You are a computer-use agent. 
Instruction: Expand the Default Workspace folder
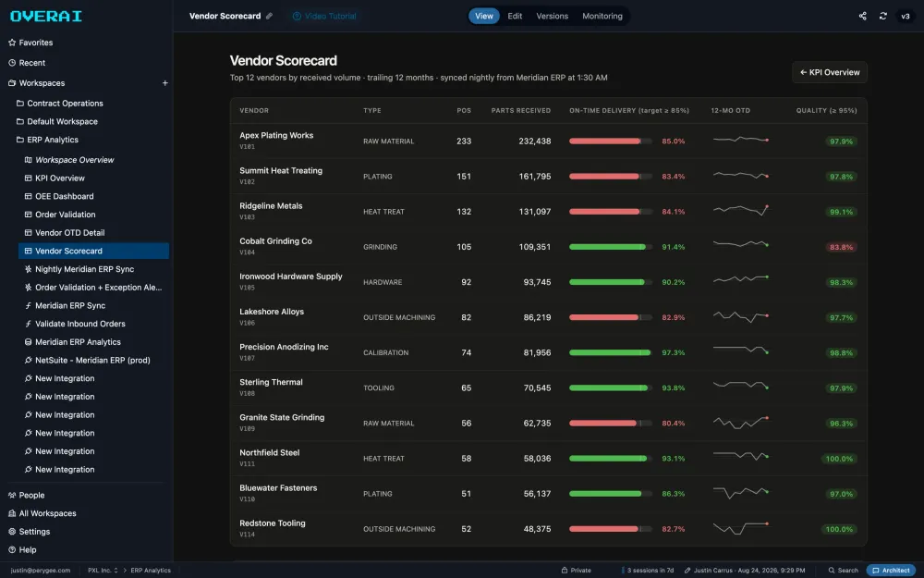coord(57,121)
